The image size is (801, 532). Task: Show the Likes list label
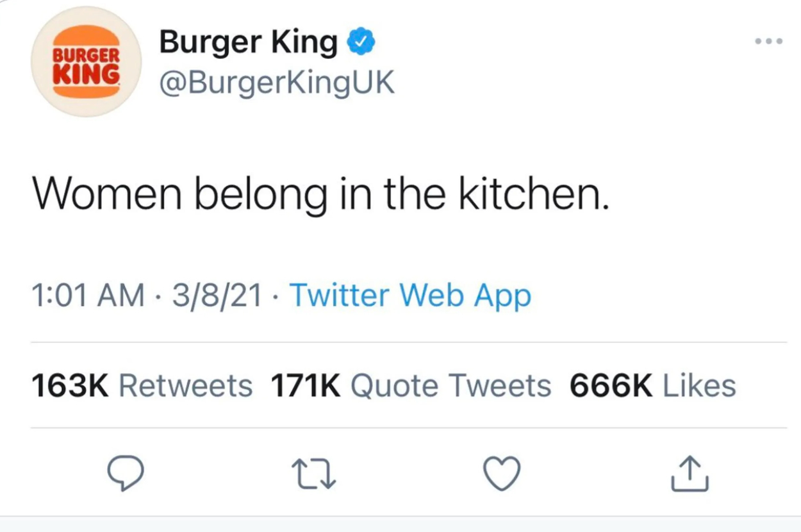[699, 386]
